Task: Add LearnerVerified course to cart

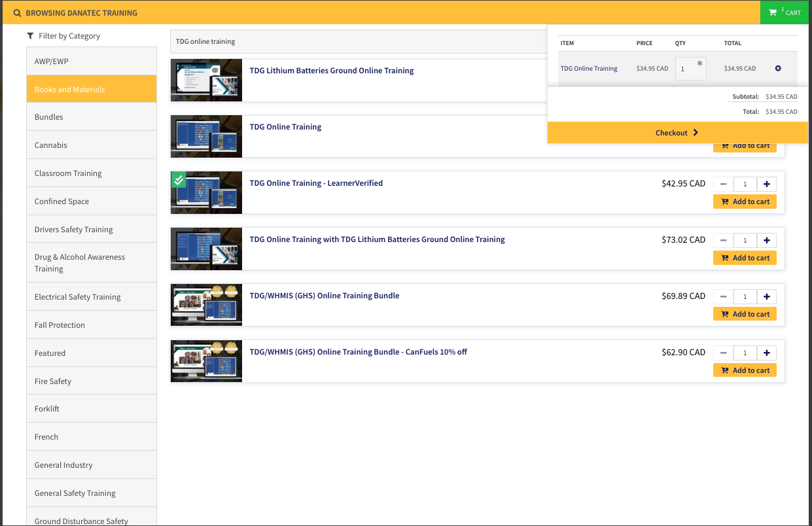Action: tap(745, 202)
